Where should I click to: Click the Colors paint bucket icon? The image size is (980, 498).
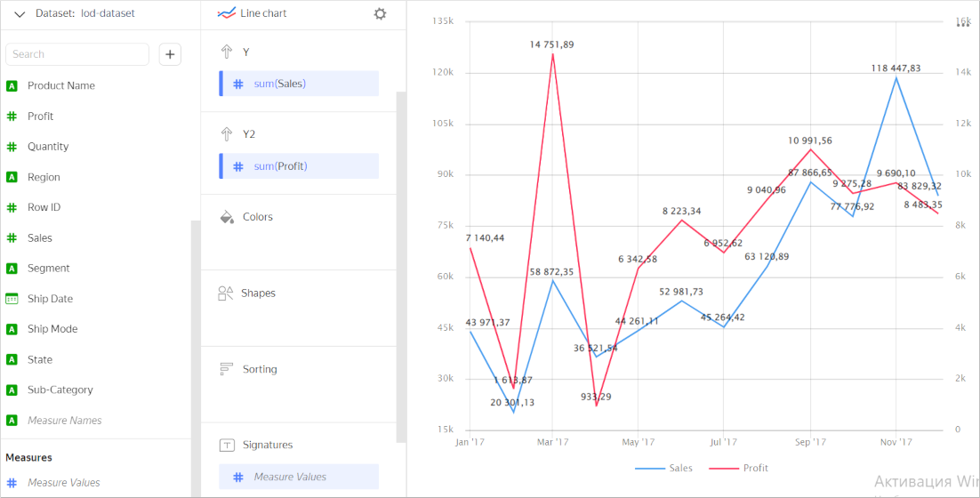coord(226,217)
